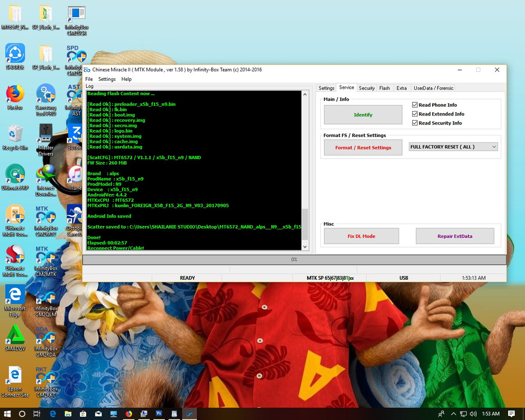
Task: Open the Firefox desktop shortcut
Action: pos(15,97)
